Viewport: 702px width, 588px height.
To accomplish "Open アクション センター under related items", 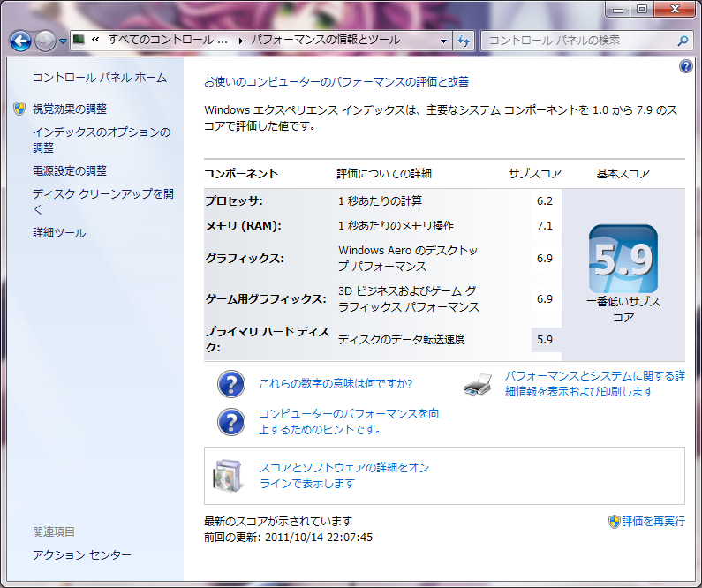I will [81, 554].
